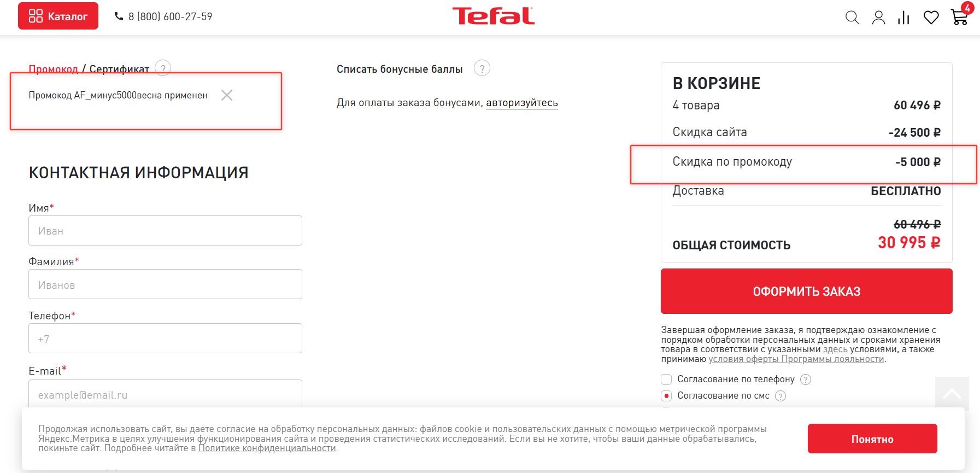The height and width of the screenshot is (473, 980).
Task: Switch to the Промокод tab
Action: tap(53, 69)
